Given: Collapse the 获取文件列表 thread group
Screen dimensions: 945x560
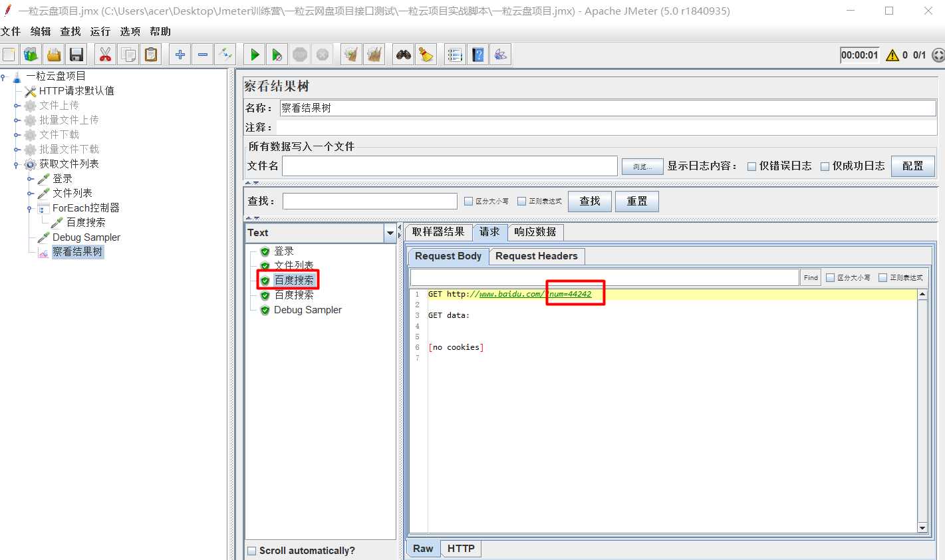Looking at the screenshot, I should point(17,164).
